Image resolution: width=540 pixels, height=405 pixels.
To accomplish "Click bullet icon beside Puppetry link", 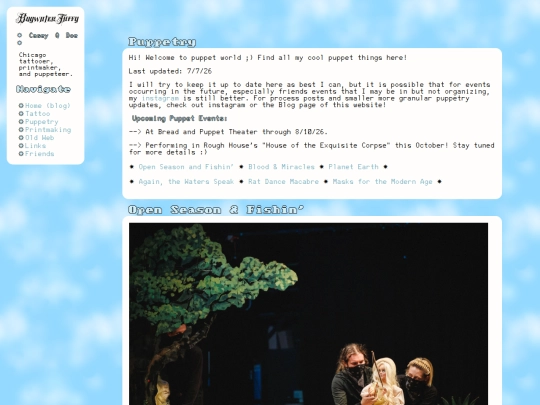I will pyautogui.click(x=21, y=122).
